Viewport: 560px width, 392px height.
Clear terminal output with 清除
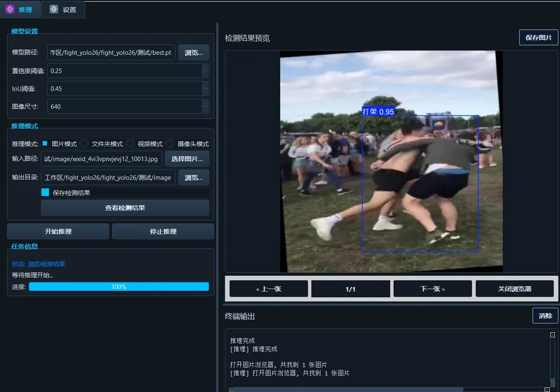click(x=545, y=316)
